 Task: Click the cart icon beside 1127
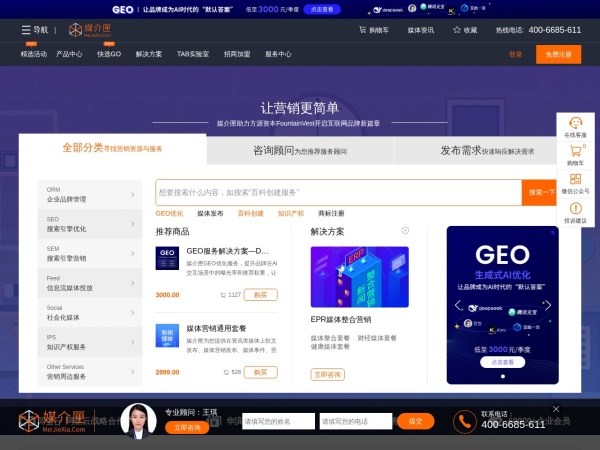tap(223, 295)
